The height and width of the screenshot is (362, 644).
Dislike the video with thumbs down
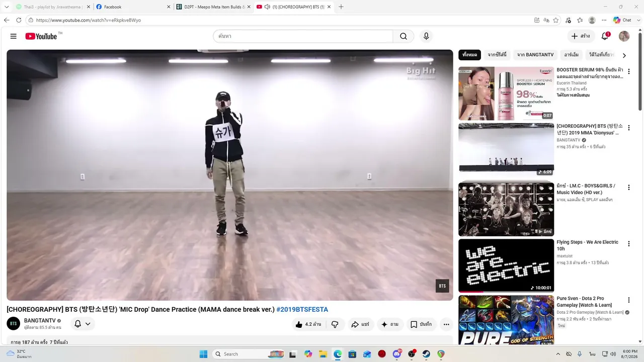335,324
